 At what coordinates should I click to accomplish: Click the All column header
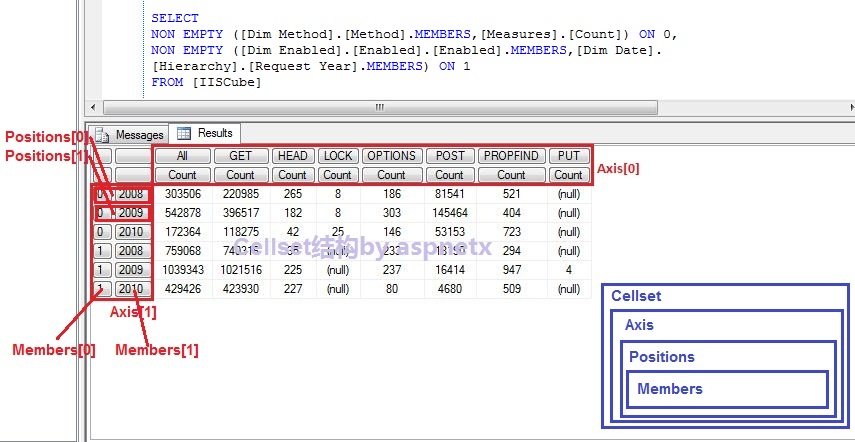pyautogui.click(x=182, y=156)
